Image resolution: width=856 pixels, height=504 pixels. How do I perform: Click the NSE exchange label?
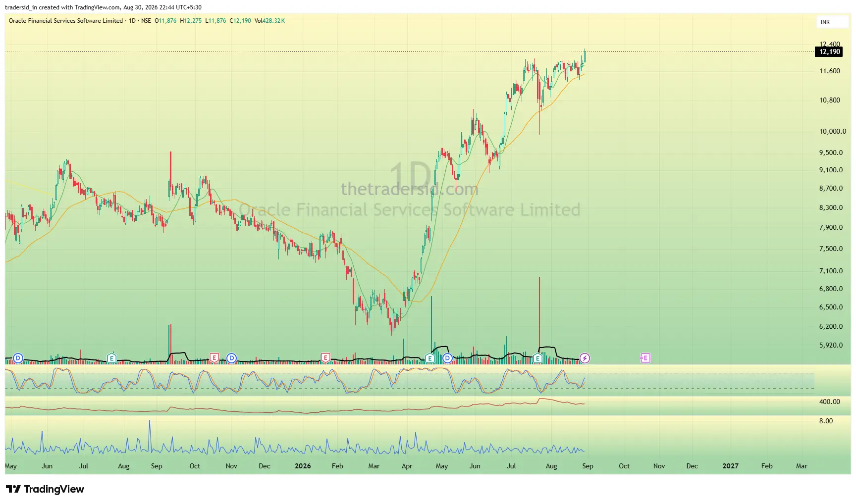(146, 21)
